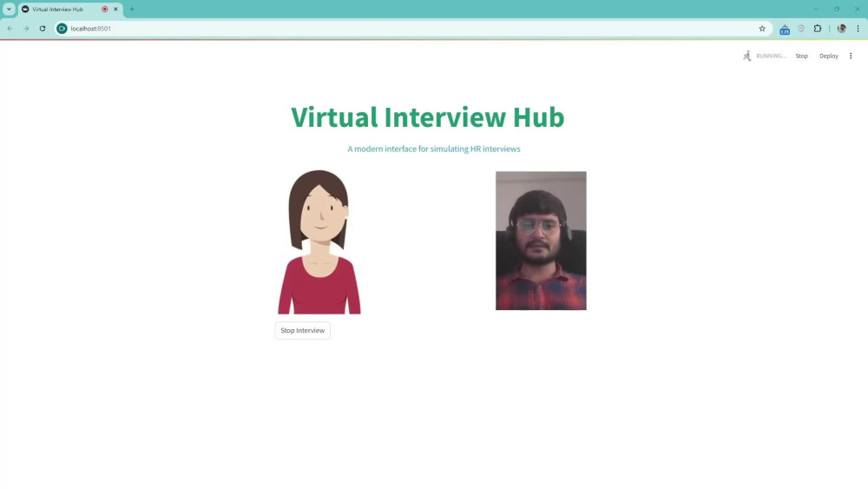Click the recording indicator on the tab
Screen dimensions: 868x489
coord(105,10)
